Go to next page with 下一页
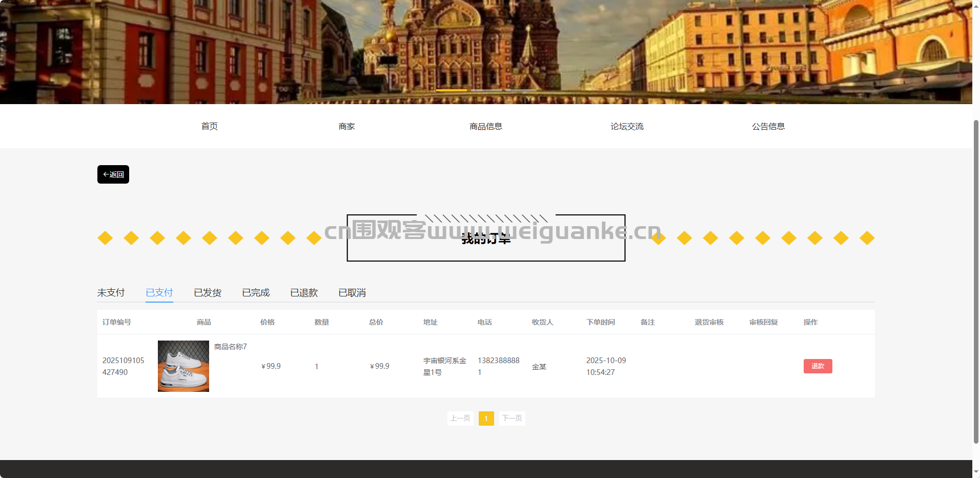Viewport: 980px width, 478px height. click(512, 419)
